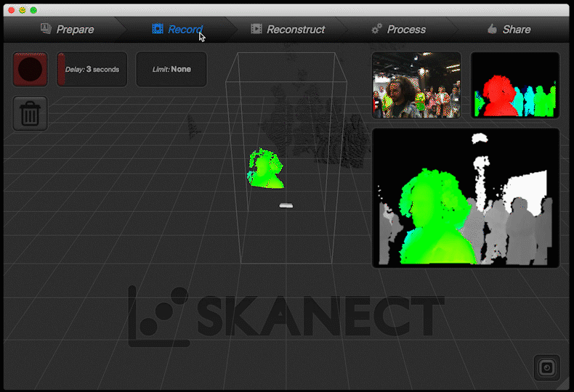Go to the Reconstruct tab
Screen dimensions: 574x392
[x=288, y=29]
